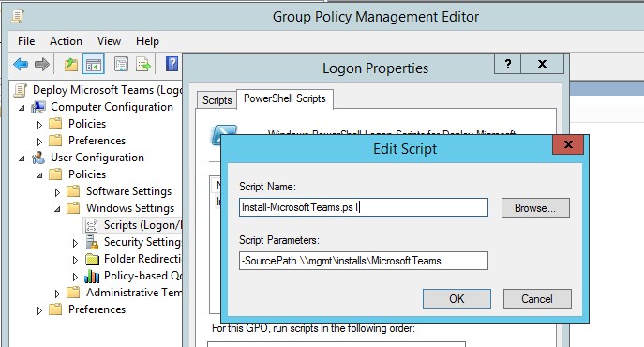Click the Properties toolbar icon
Screen dimensions: 644x347
pyautogui.click(x=121, y=64)
